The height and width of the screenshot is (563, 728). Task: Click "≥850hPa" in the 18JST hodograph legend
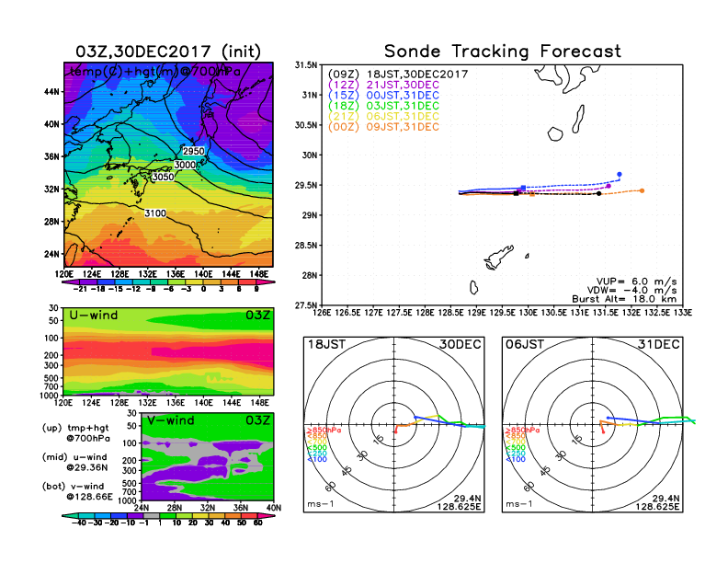(x=324, y=431)
